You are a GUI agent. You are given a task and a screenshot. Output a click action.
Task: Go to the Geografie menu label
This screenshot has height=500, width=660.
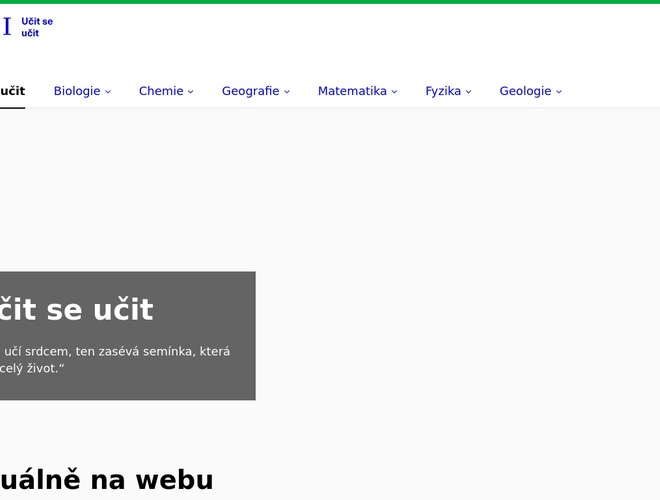click(x=250, y=91)
